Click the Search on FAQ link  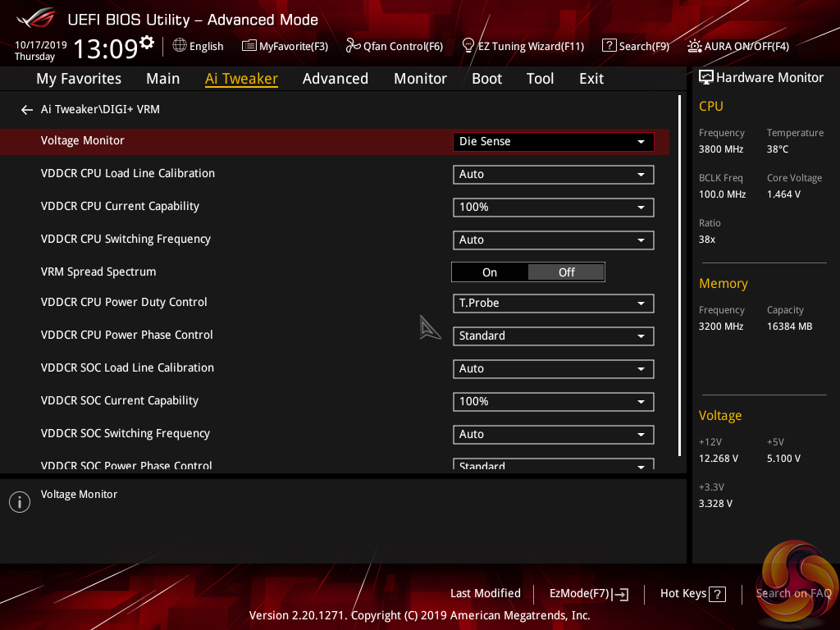[x=792, y=594]
